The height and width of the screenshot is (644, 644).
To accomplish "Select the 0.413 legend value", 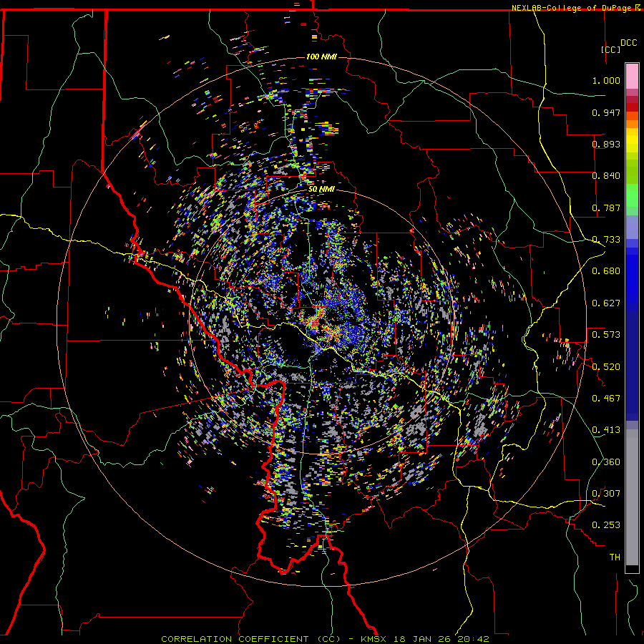I will (x=606, y=430).
